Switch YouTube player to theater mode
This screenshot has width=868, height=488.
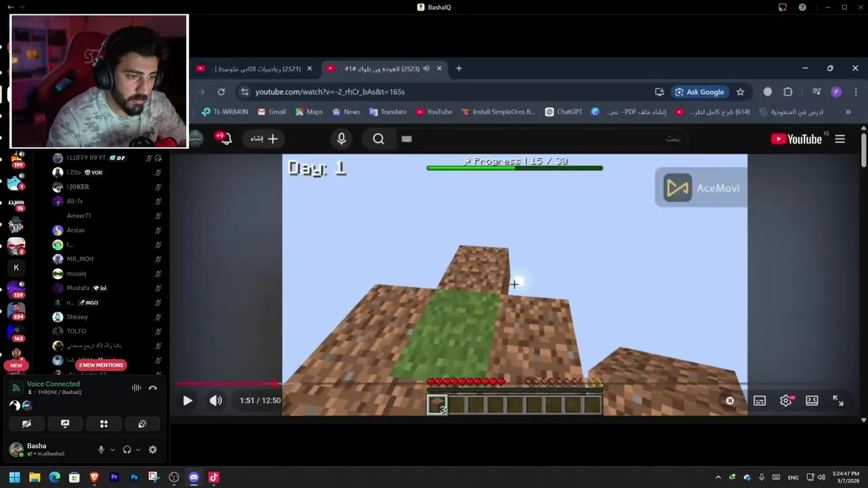pos(812,401)
